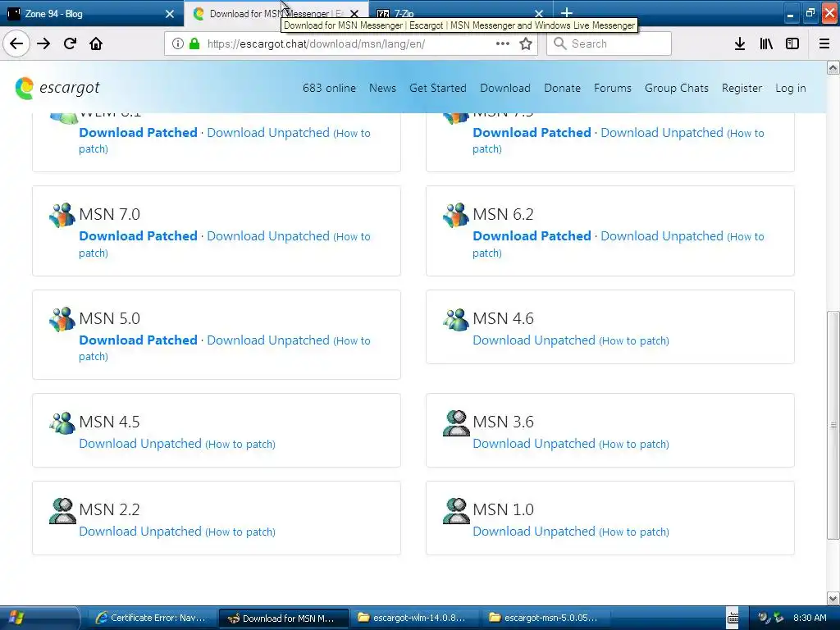840x630 pixels.
Task: Click the MSN 1.0 grey person icon
Action: pos(456,510)
